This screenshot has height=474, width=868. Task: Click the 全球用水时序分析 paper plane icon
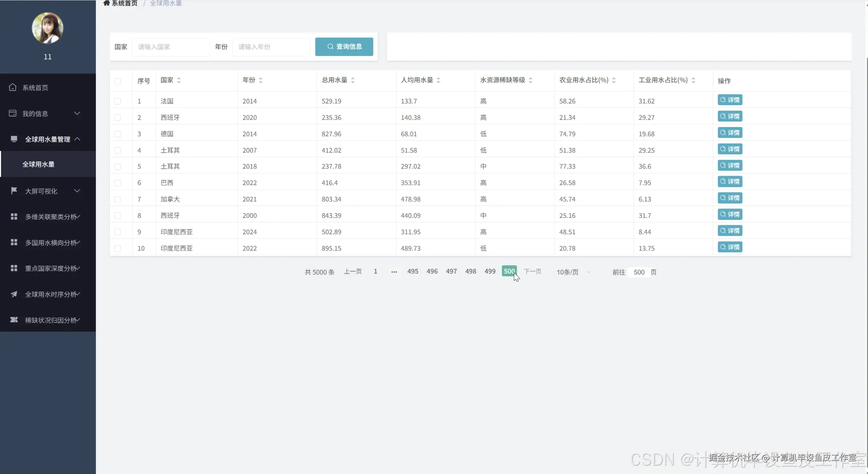pyautogui.click(x=14, y=294)
